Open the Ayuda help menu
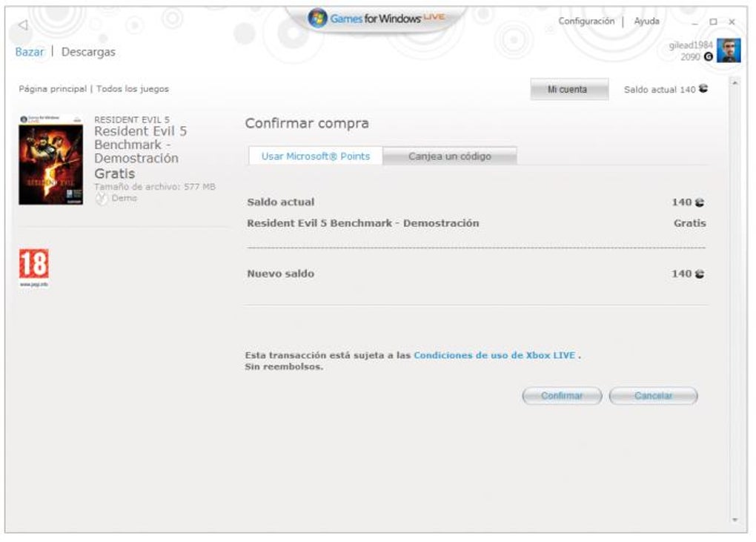This screenshot has height=542, width=756. [646, 22]
